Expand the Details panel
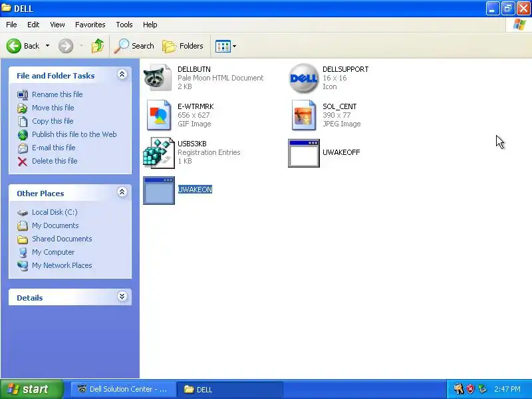This screenshot has width=532, height=399. [122, 297]
